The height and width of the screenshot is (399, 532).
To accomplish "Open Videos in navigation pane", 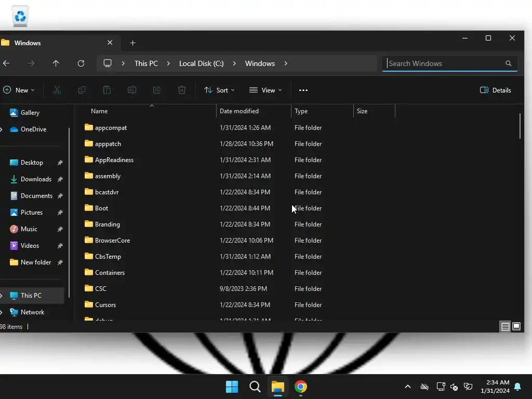I will click(x=30, y=246).
